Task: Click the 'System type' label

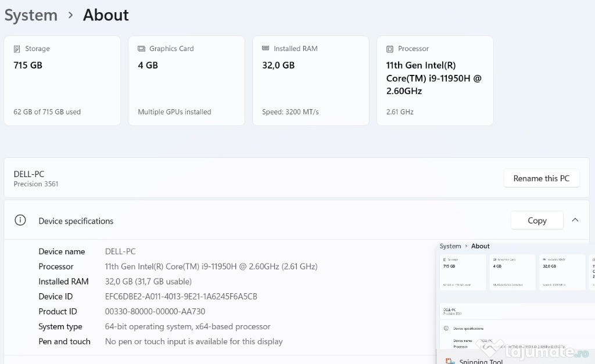Action: (60, 326)
